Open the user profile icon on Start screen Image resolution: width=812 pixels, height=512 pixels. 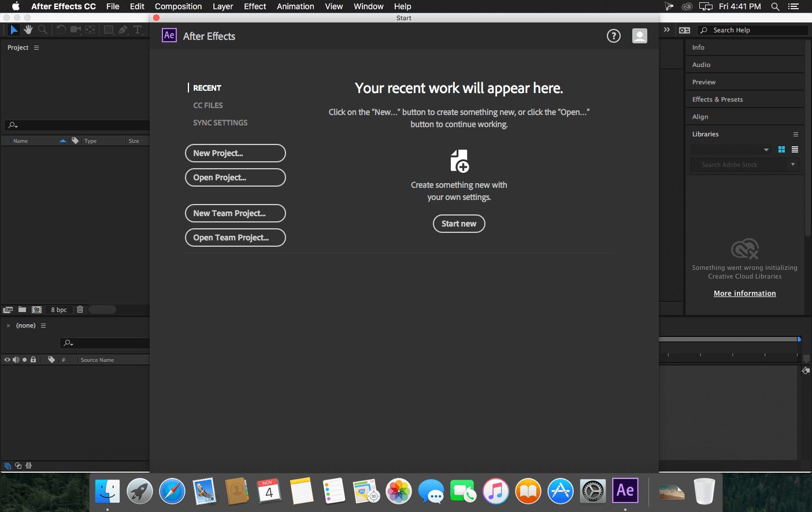tap(640, 36)
